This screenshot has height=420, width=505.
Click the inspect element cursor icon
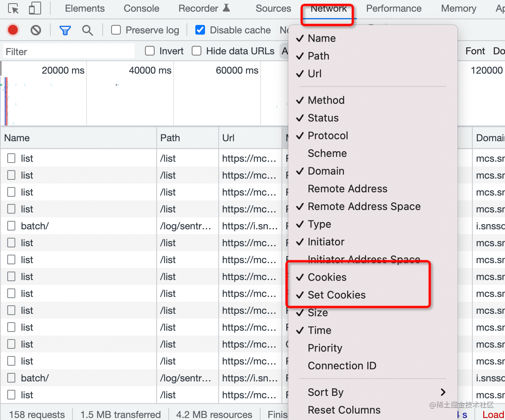tap(13, 8)
